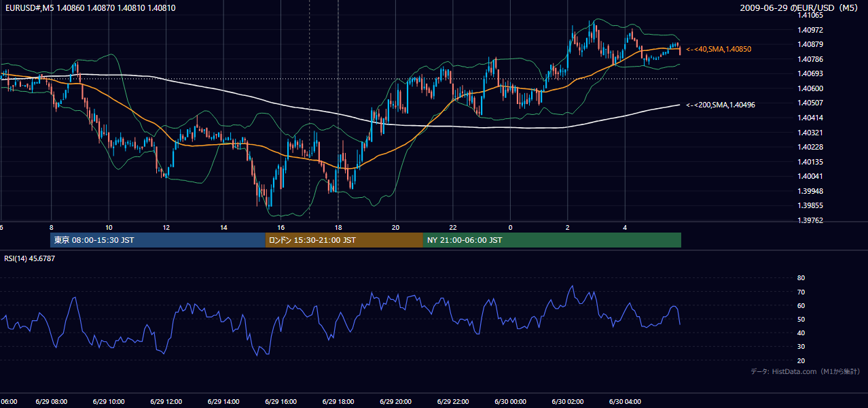868x408 pixels.
Task: Open the HistData.com data source credit
Action: click(806, 371)
